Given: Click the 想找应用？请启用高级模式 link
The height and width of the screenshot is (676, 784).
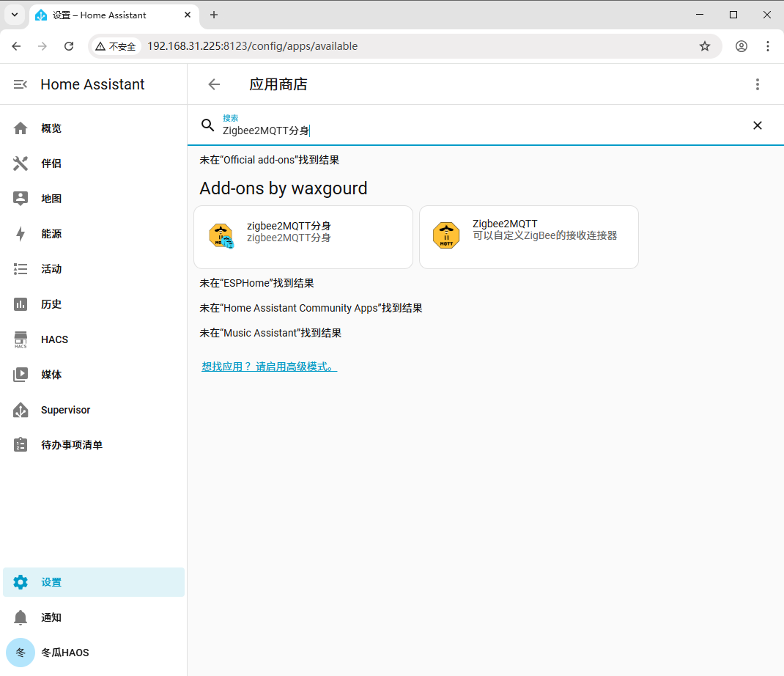Looking at the screenshot, I should coord(270,367).
